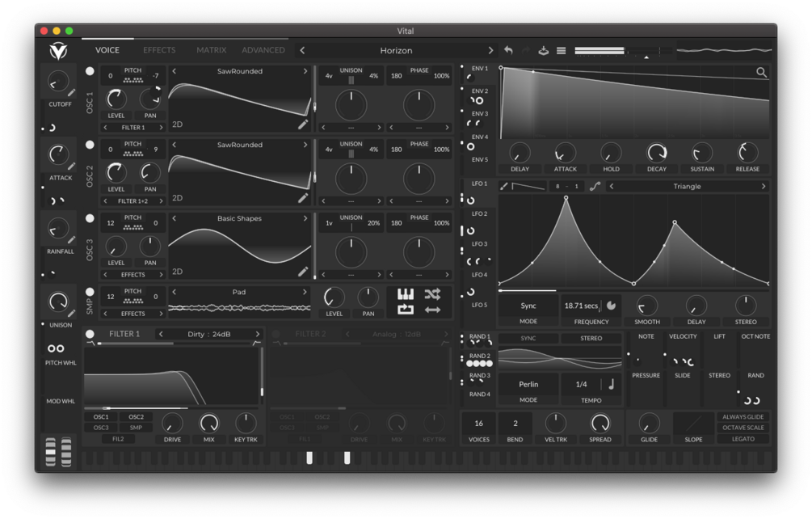Click the master volume slider at the top

[602, 49]
